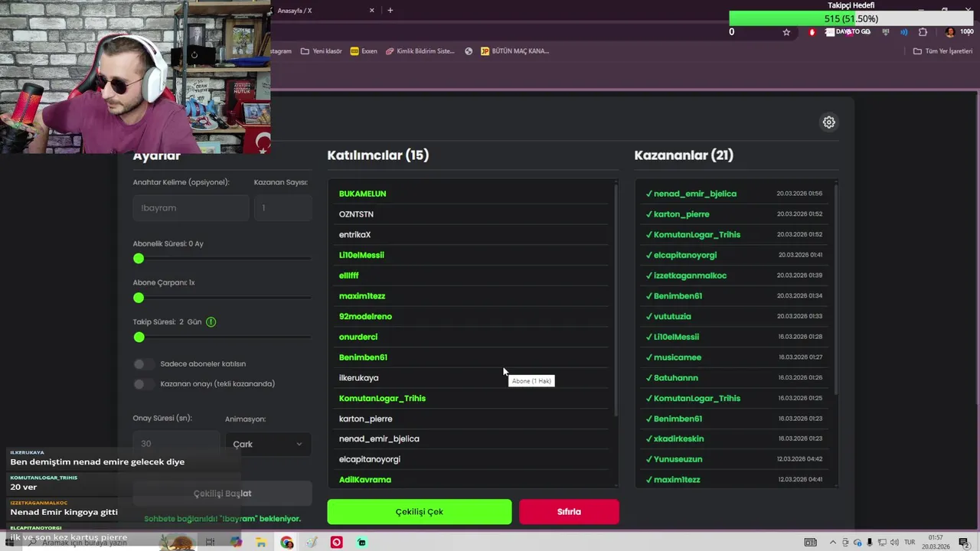Viewport: 980px width, 551px height.
Task: Open the notification center icon
Action: (x=963, y=543)
